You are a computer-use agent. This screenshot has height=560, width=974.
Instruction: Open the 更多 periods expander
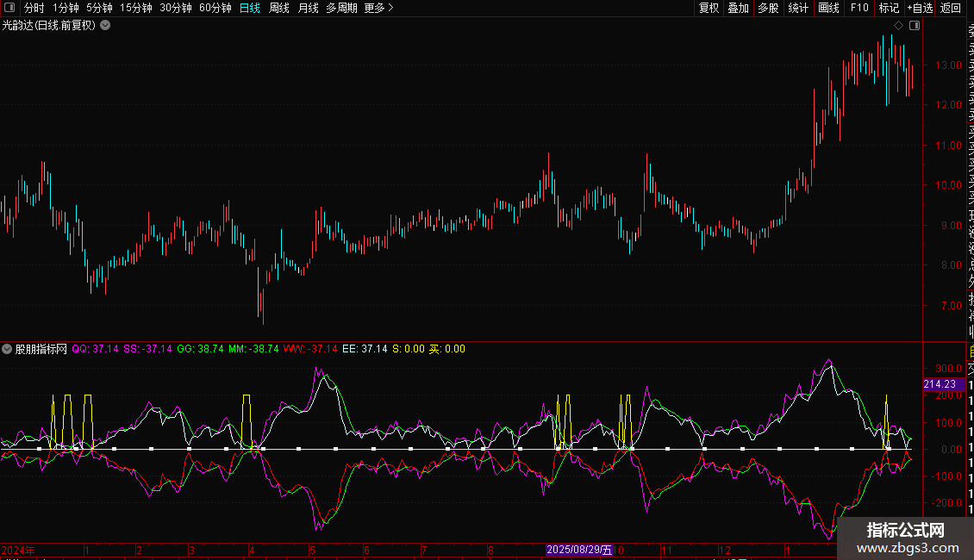coord(378,8)
